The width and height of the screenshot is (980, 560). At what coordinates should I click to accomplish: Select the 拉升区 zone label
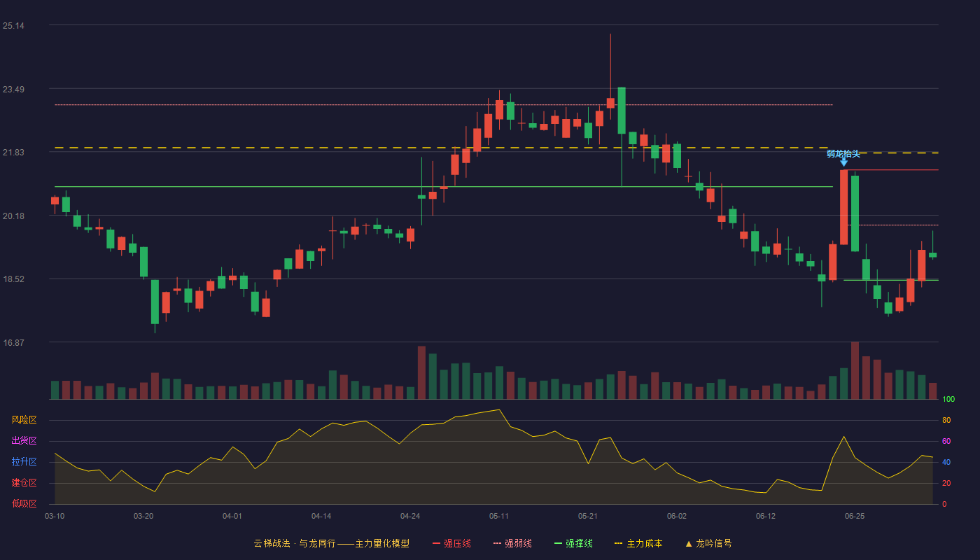(x=24, y=462)
